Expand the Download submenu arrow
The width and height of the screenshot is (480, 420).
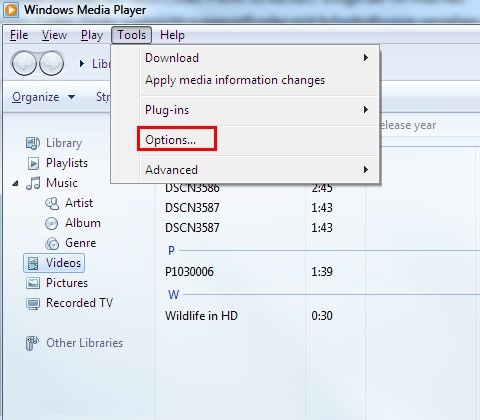click(366, 58)
